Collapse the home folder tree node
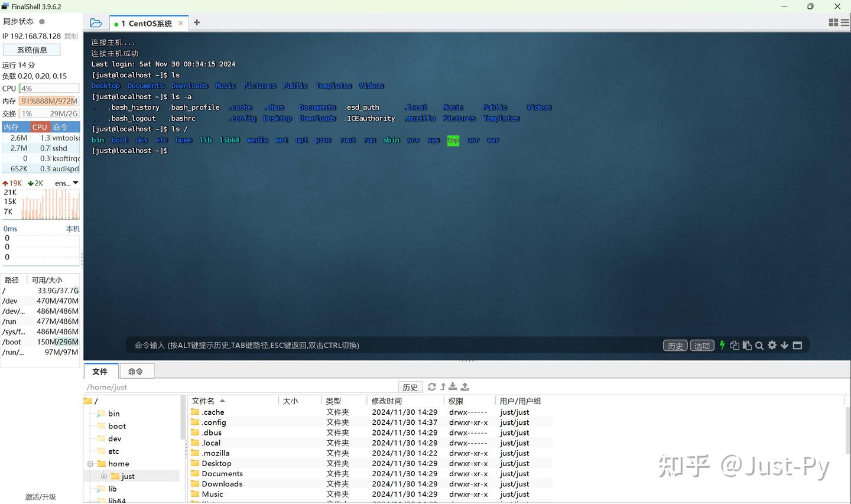The image size is (851, 504). click(x=90, y=464)
